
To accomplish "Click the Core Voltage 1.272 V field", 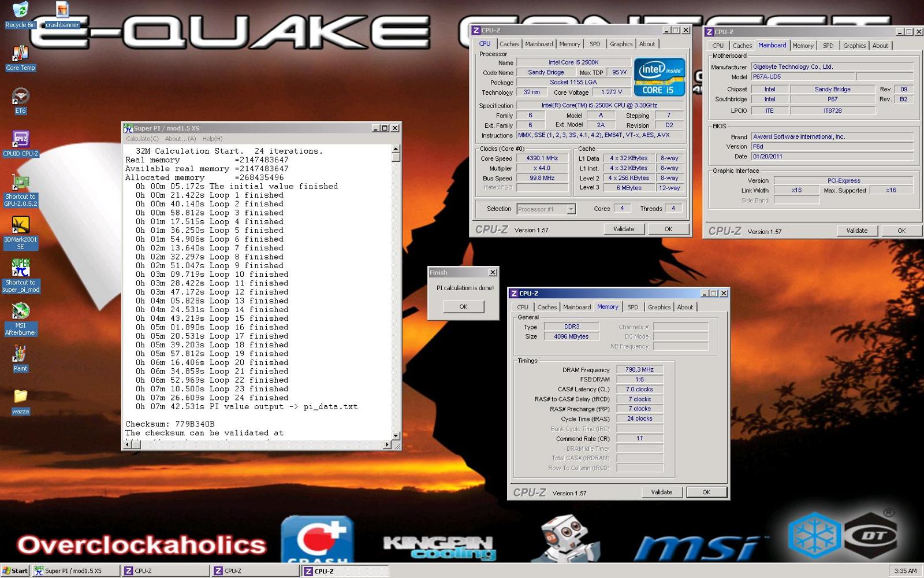I will pyautogui.click(x=612, y=92).
